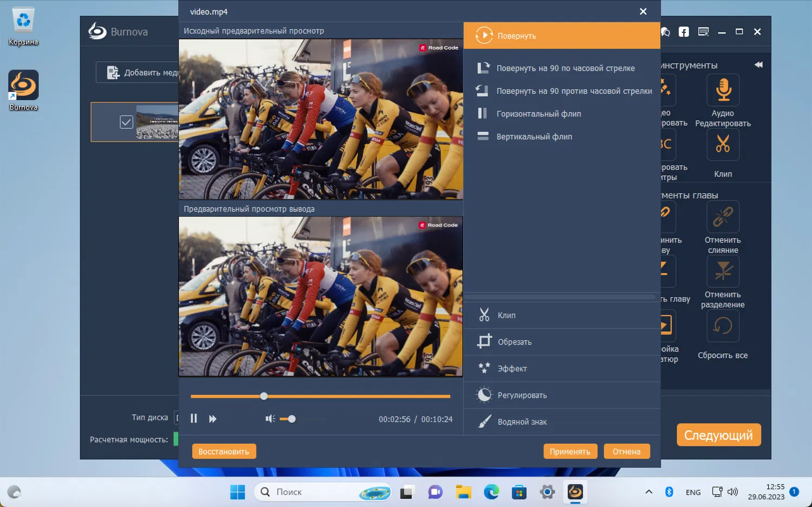Viewport: 812px width, 507px height.
Task: Open the Windows Start menu
Action: click(238, 492)
